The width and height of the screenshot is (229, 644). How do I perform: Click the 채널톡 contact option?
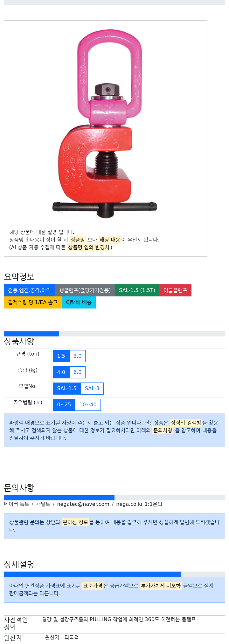[x=43, y=504]
